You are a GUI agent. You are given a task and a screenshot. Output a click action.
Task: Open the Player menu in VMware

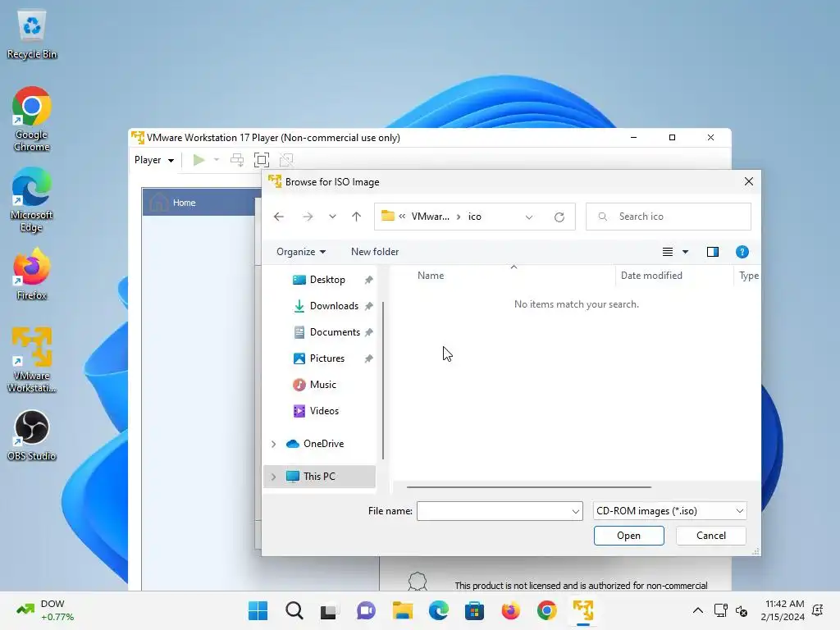[x=153, y=160]
